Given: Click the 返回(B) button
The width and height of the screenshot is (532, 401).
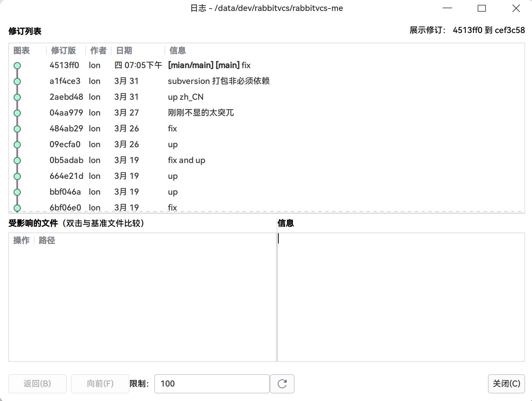Looking at the screenshot, I should (37, 384).
